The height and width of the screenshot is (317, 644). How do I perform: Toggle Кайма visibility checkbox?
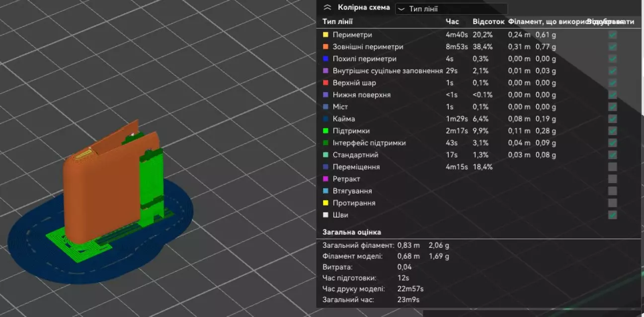pos(613,119)
